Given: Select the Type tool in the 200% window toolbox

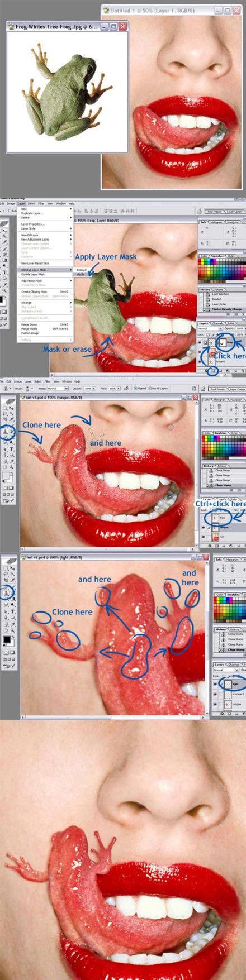Looking at the screenshot, I should pyautogui.click(x=13, y=611).
